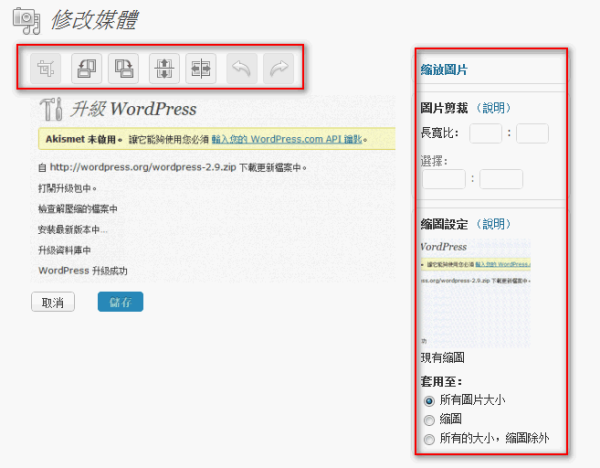Rotate image counter-clockwise
The width and height of the screenshot is (600, 468).
(86, 69)
